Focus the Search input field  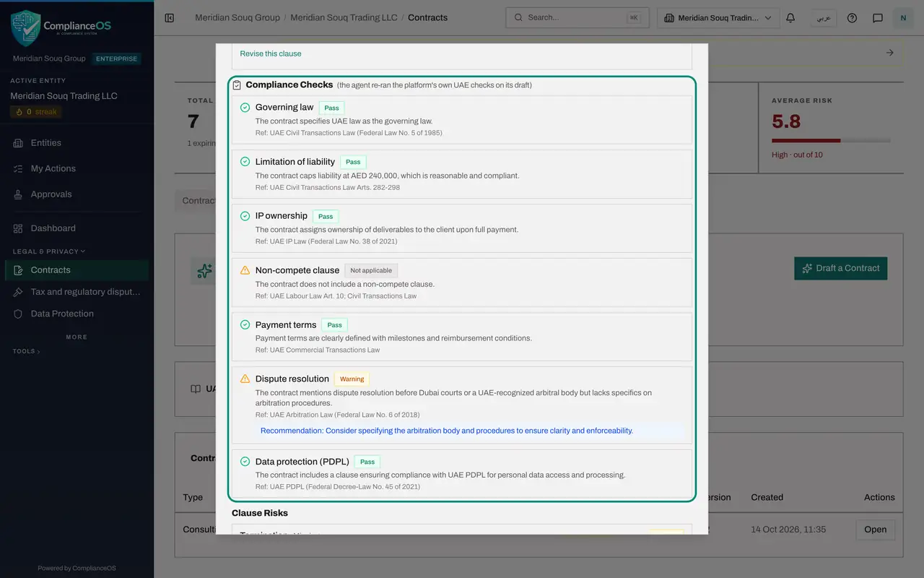577,17
